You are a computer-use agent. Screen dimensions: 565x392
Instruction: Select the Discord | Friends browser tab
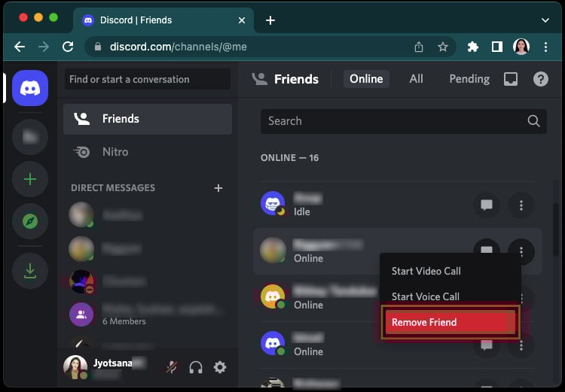point(163,20)
